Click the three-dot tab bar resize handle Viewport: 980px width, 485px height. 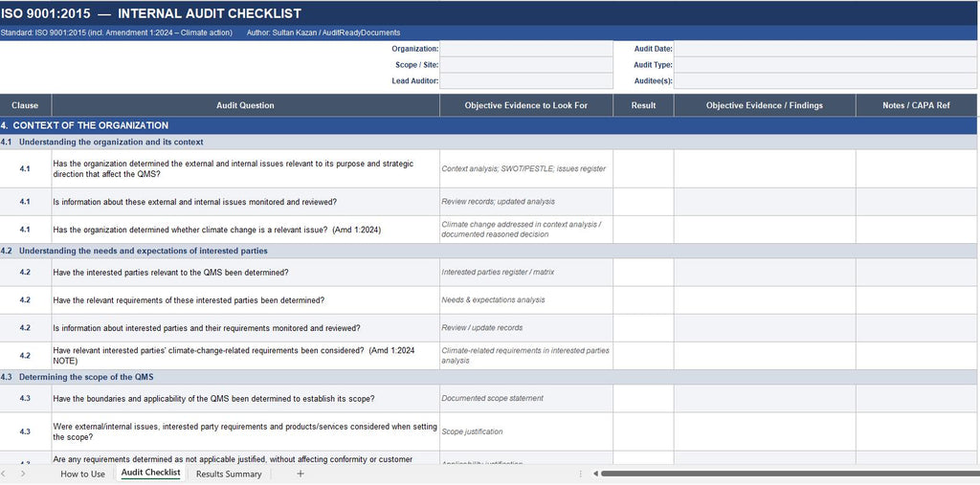point(581,474)
